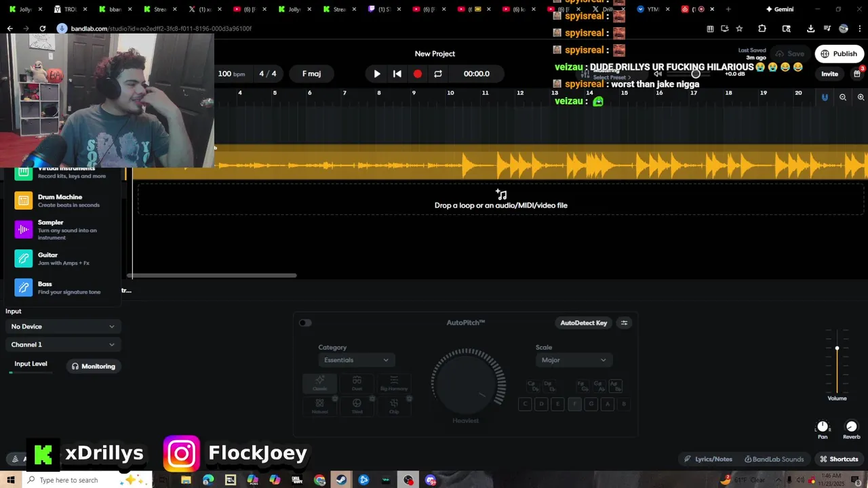Image resolution: width=868 pixels, height=488 pixels.
Task: Click the Save button
Action: pos(790,54)
